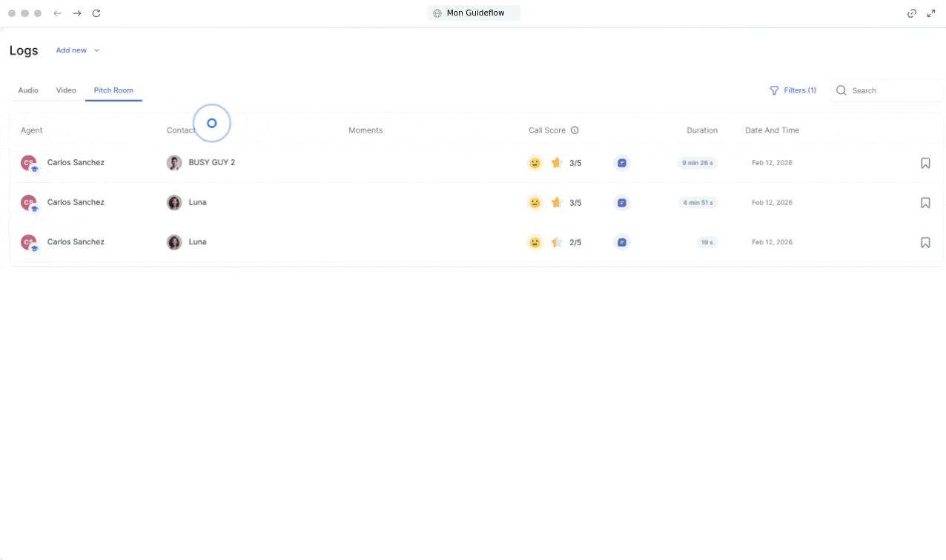Image resolution: width=946 pixels, height=560 pixels.
Task: Click transcript icon for the 4 min 51 s call
Action: [622, 203]
